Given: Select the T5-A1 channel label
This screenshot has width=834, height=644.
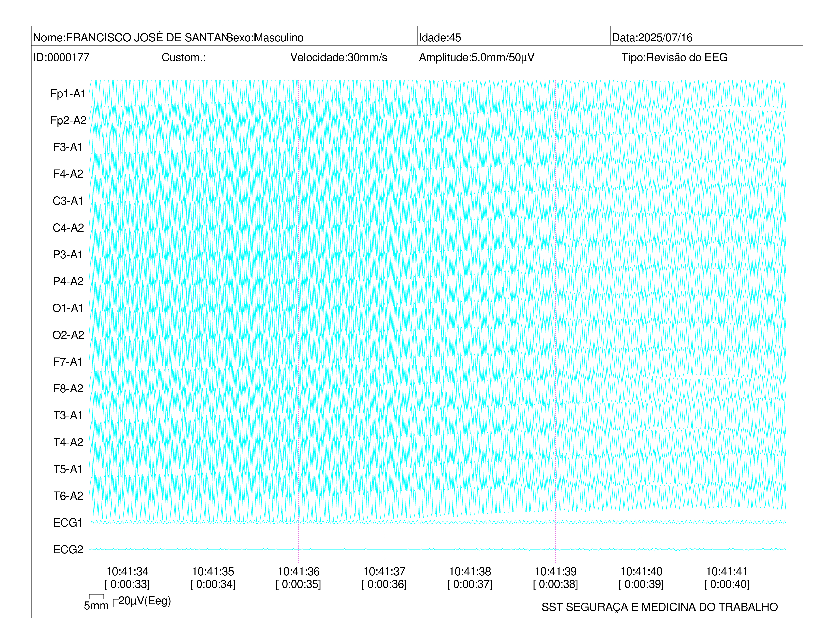Looking at the screenshot, I should [x=68, y=469].
